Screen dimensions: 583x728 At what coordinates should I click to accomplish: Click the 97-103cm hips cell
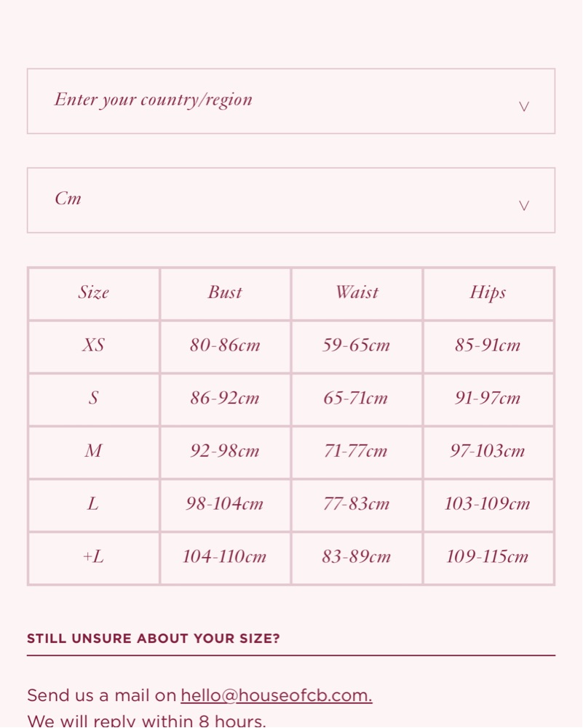(488, 452)
